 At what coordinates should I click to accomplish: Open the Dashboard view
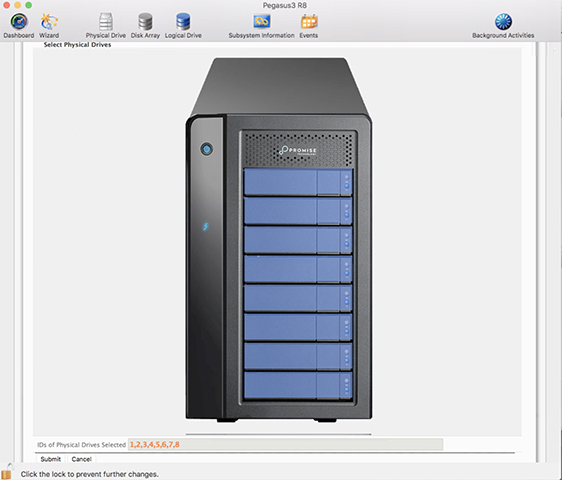coord(19,26)
